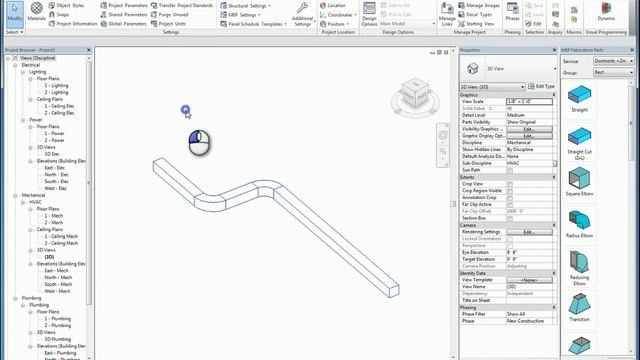Select the Radius Elbow fabrication part

[579, 224]
